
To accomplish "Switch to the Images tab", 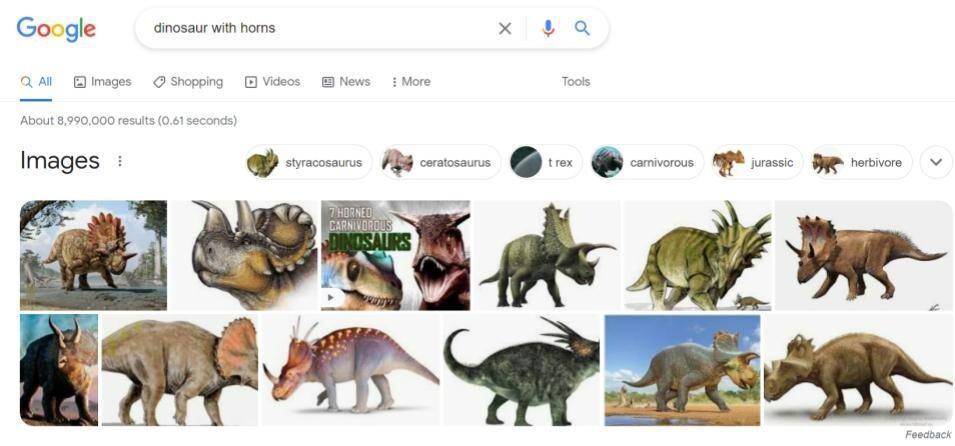I will point(102,82).
